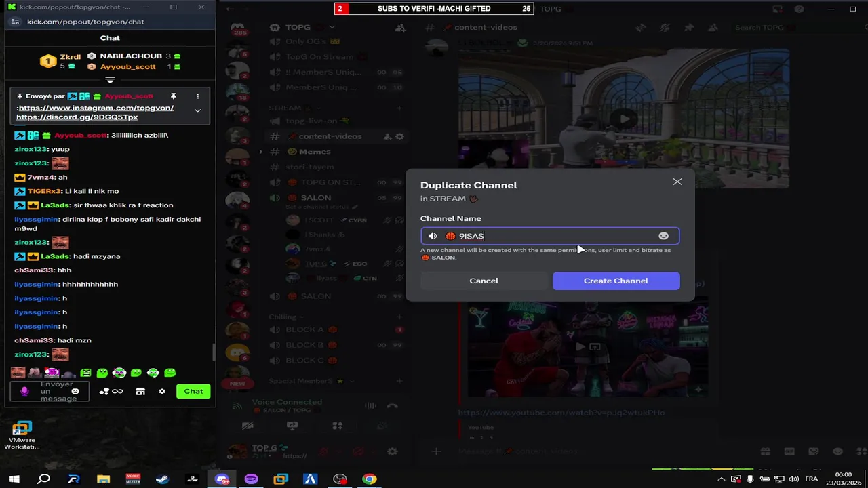Click message attachment plus button

436,451
